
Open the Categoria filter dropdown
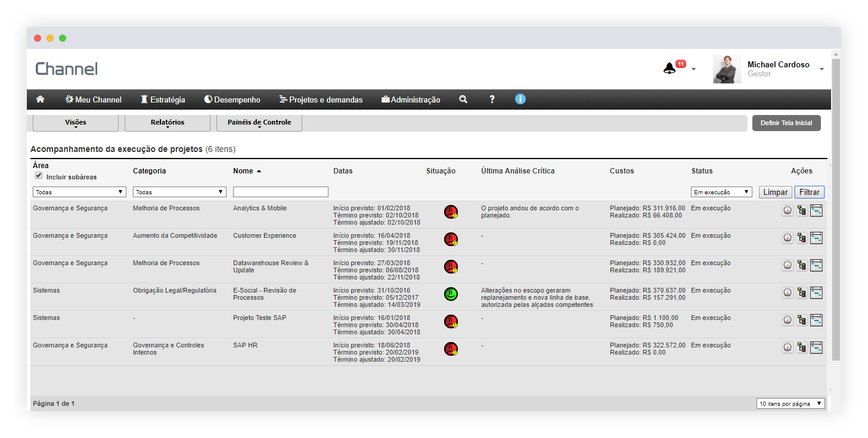click(179, 192)
